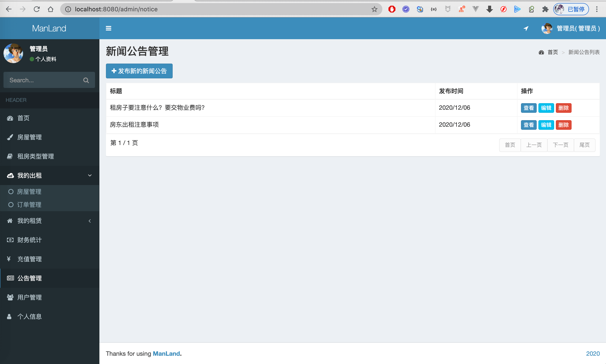Open the browser extensions puzzle icon
The image size is (606, 364).
click(545, 9)
